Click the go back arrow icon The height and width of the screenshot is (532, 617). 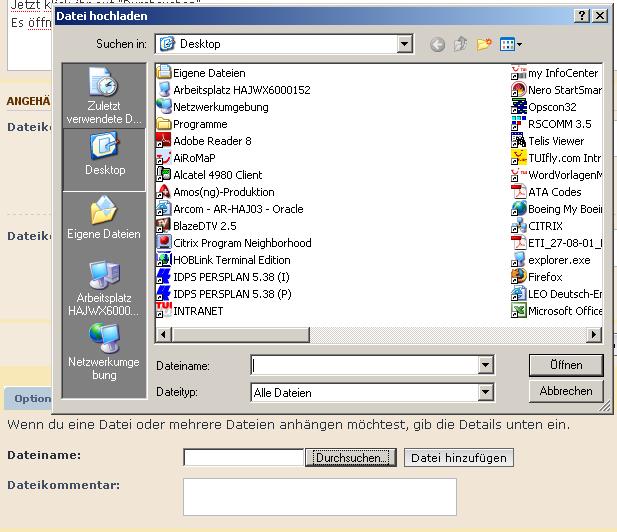(x=437, y=44)
